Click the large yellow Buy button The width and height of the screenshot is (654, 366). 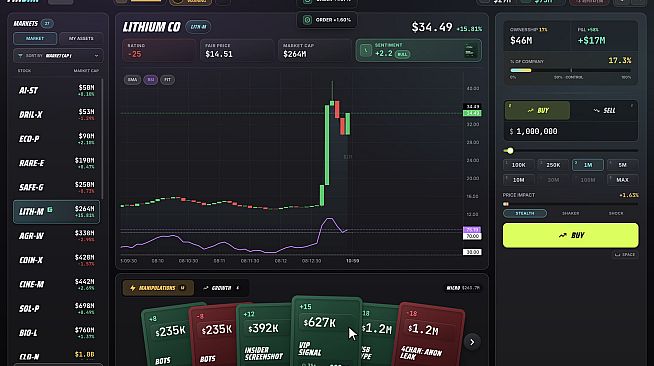tap(570, 236)
